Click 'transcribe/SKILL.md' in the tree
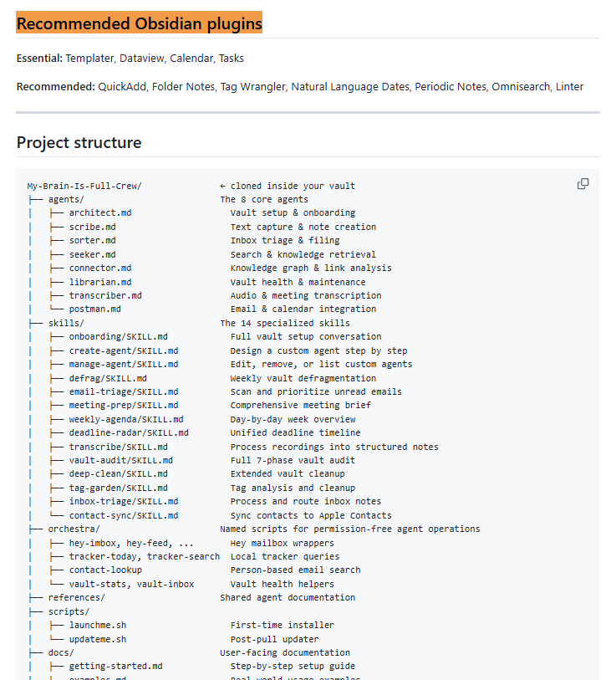The width and height of the screenshot is (616, 680). pyautogui.click(x=119, y=447)
